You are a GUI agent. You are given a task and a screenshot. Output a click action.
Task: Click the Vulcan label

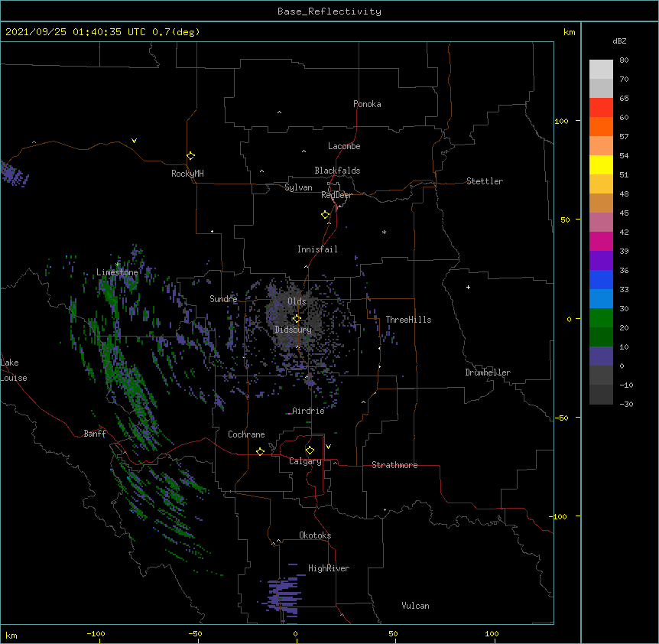(x=415, y=606)
